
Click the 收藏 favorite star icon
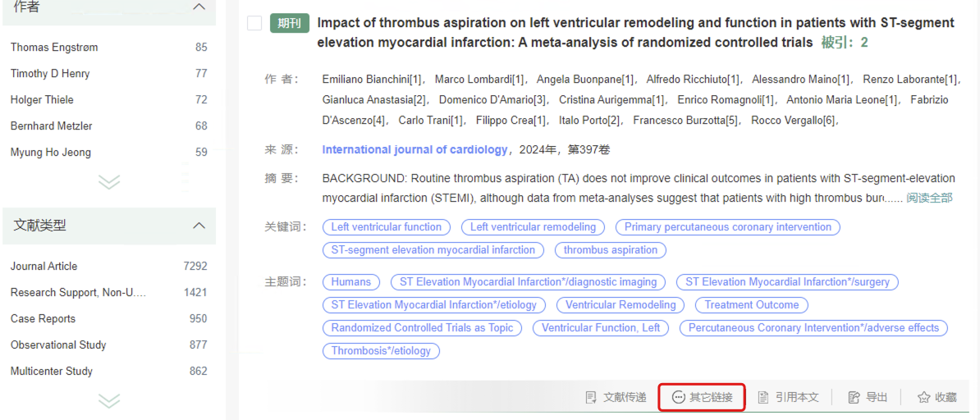point(923,398)
